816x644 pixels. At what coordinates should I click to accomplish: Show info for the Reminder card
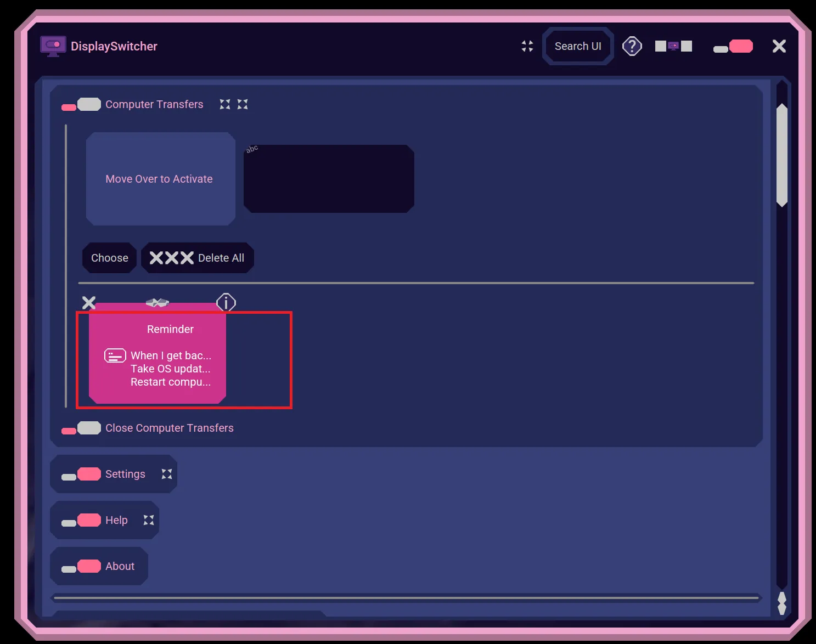226,302
